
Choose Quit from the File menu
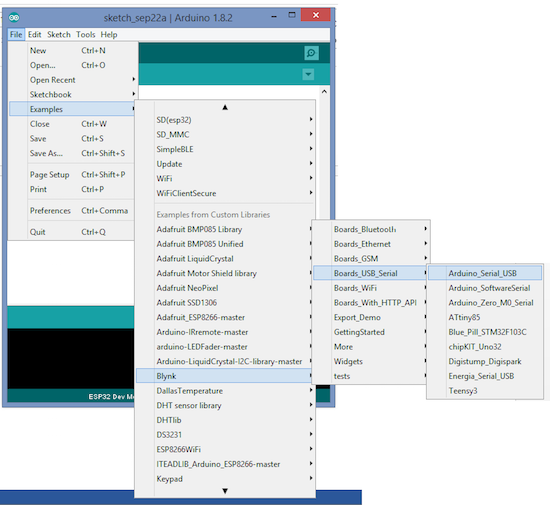[72, 232]
